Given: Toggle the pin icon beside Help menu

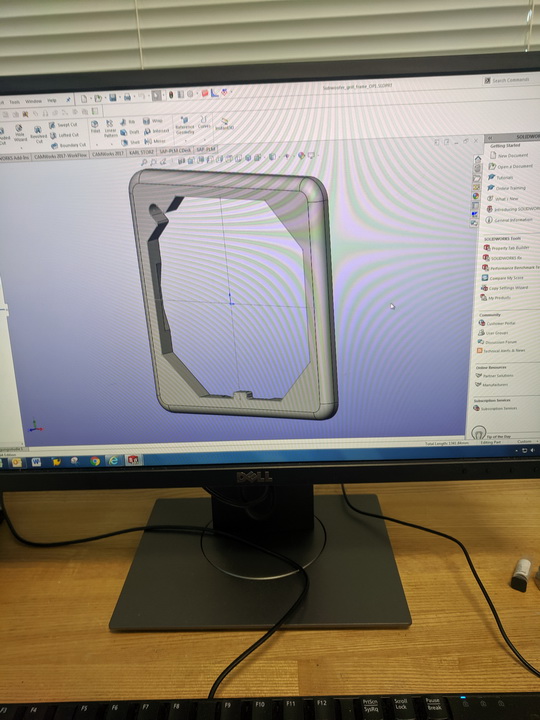Looking at the screenshot, I should click(x=68, y=99).
